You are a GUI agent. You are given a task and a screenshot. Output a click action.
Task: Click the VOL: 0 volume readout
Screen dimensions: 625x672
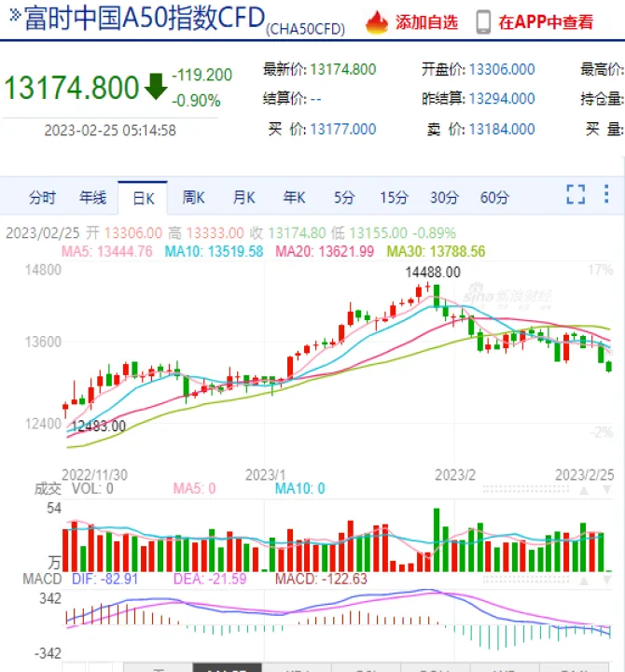[92, 488]
